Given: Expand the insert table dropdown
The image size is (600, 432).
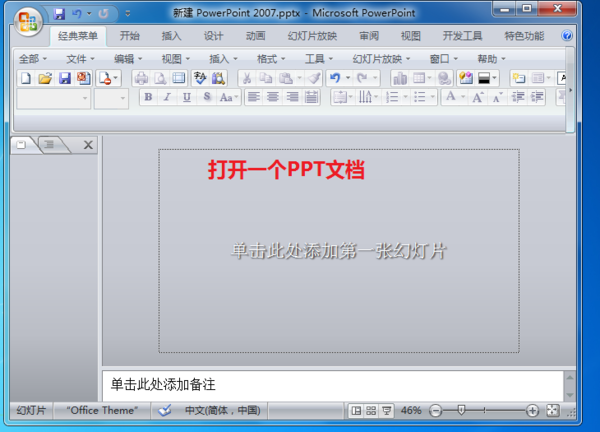Looking at the screenshot, I should pyautogui.click(x=429, y=78).
